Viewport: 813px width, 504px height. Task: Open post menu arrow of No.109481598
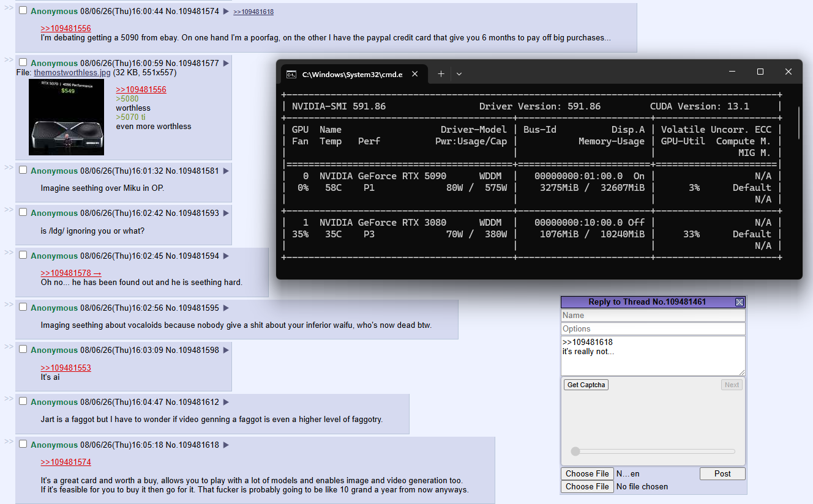tap(226, 350)
